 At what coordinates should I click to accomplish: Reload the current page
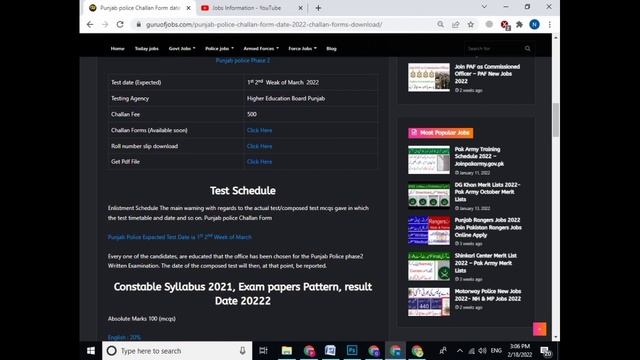[x=120, y=24]
